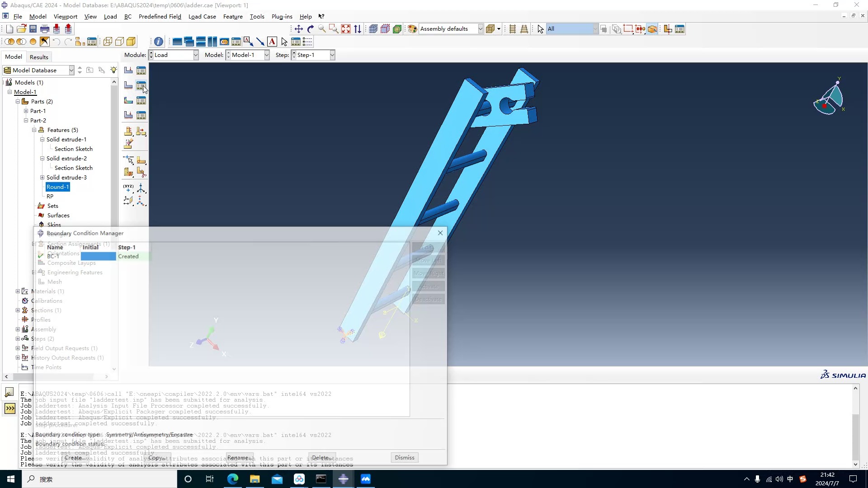Click Delete button in BC Manager
Viewport: 868px width, 488px height.
point(322,458)
